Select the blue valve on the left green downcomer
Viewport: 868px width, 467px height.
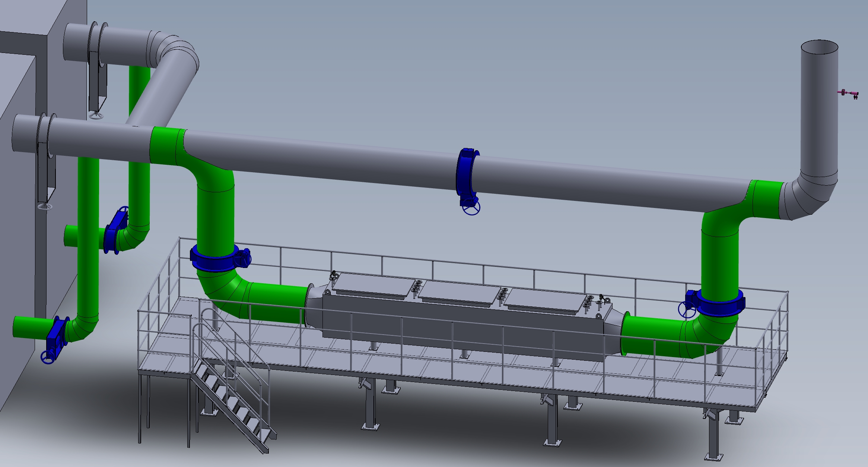tap(220, 258)
